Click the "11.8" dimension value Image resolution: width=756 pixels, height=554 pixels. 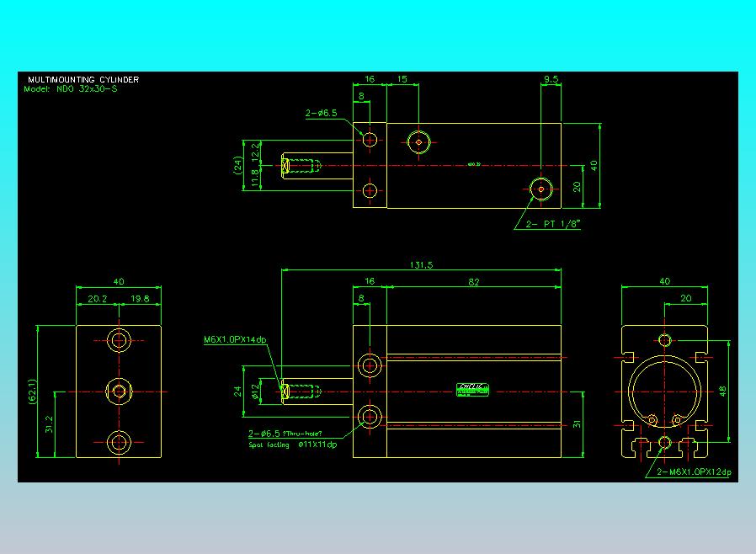coord(255,178)
